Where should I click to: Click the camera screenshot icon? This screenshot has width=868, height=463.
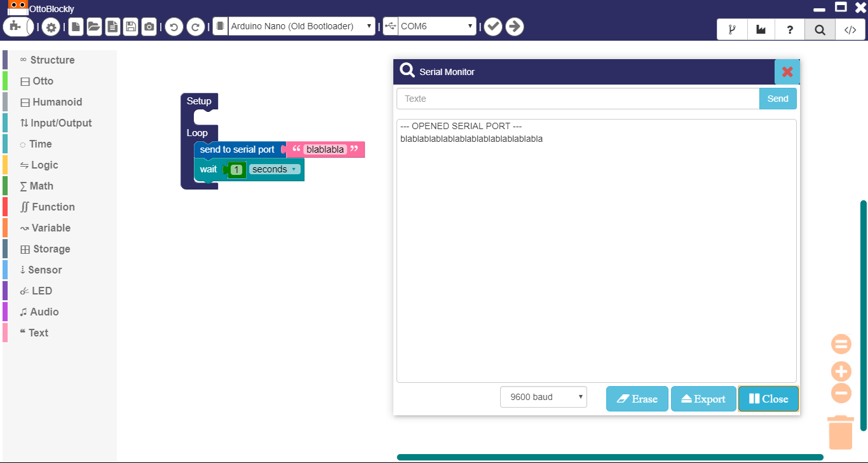point(149,26)
